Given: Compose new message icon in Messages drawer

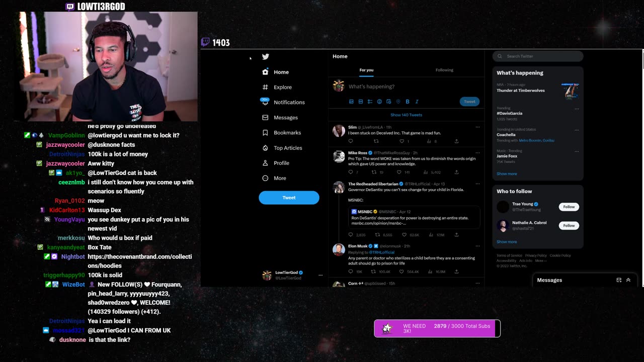Looking at the screenshot, I should click(619, 280).
